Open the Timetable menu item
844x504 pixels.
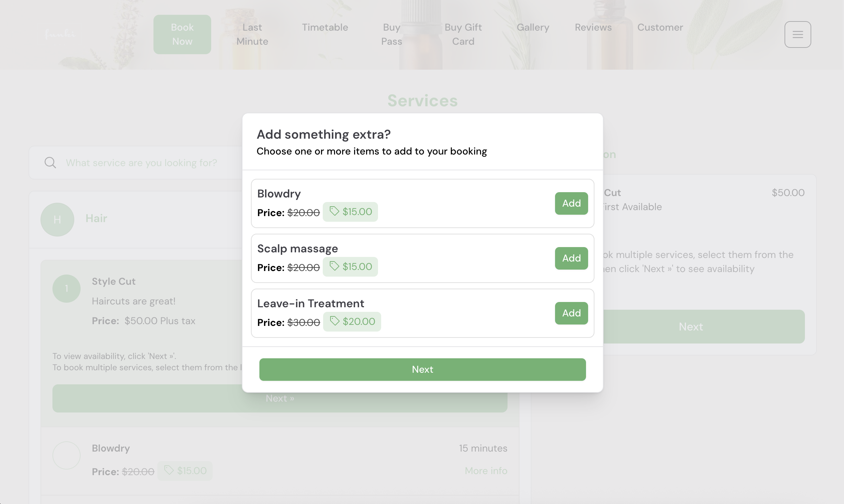coord(325,27)
